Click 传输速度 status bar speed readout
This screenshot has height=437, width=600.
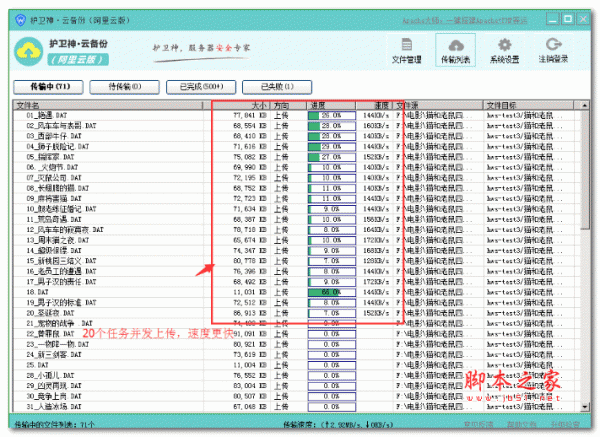(338, 424)
